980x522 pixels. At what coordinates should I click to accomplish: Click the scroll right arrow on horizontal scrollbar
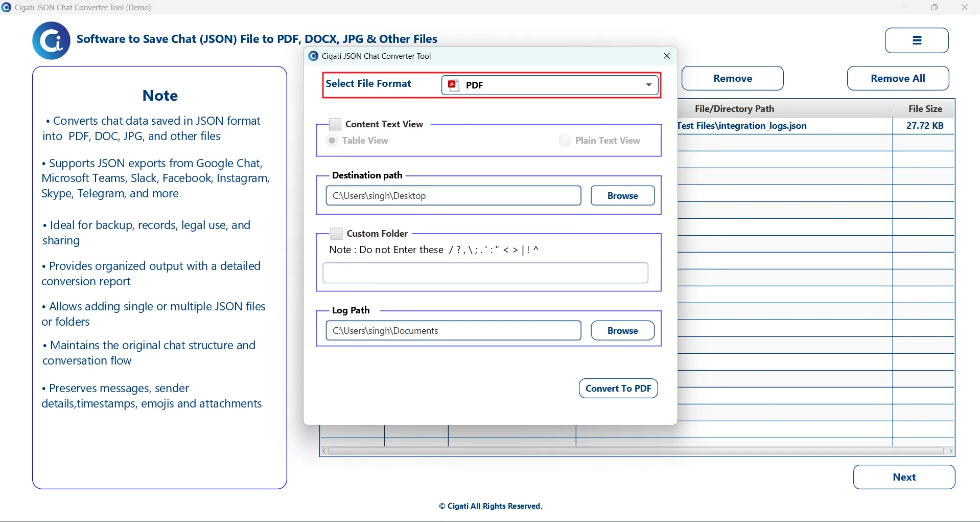coord(950,451)
